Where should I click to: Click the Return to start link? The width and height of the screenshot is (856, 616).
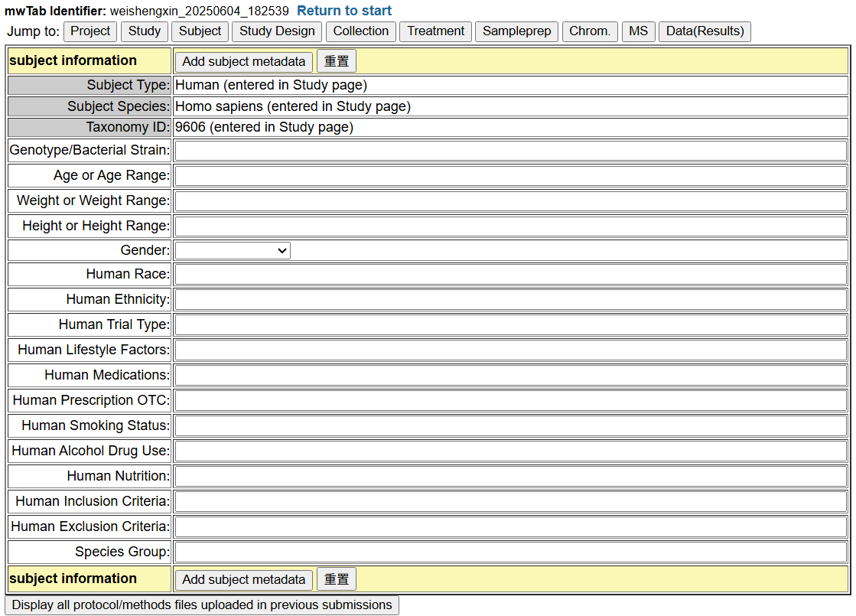pyautogui.click(x=344, y=11)
